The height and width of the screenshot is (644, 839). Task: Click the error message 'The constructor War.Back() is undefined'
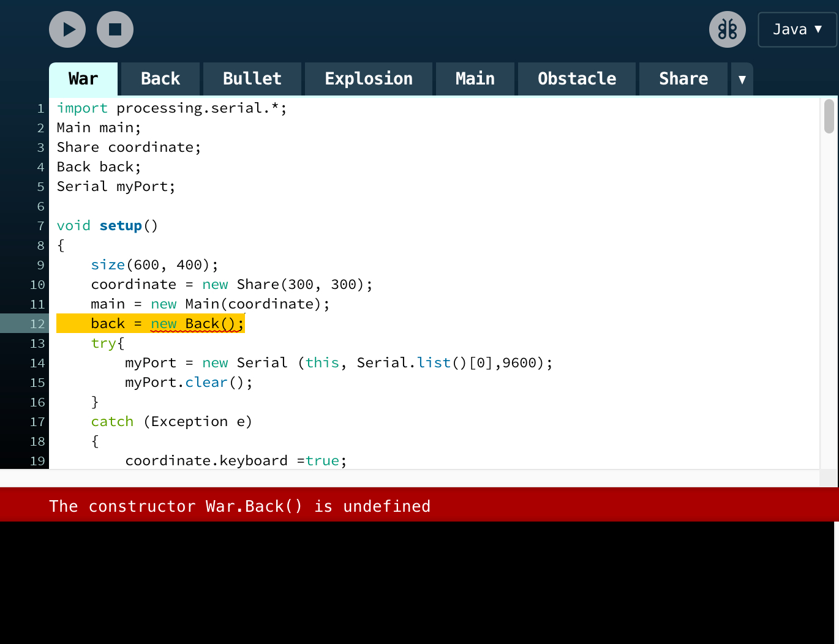pyautogui.click(x=239, y=506)
